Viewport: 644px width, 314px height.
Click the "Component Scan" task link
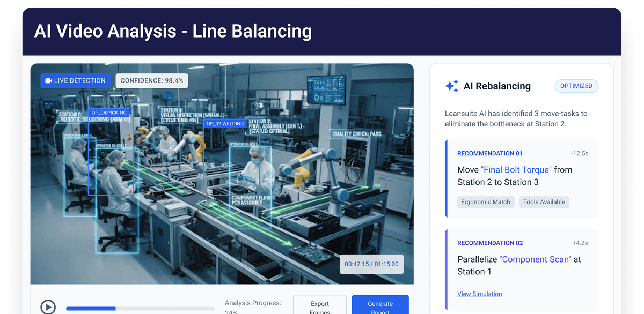tap(535, 259)
